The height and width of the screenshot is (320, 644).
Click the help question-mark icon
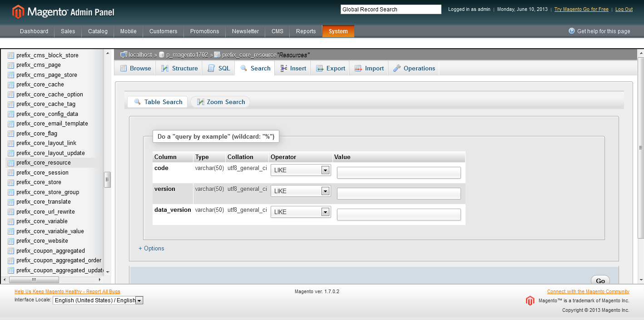[571, 31]
